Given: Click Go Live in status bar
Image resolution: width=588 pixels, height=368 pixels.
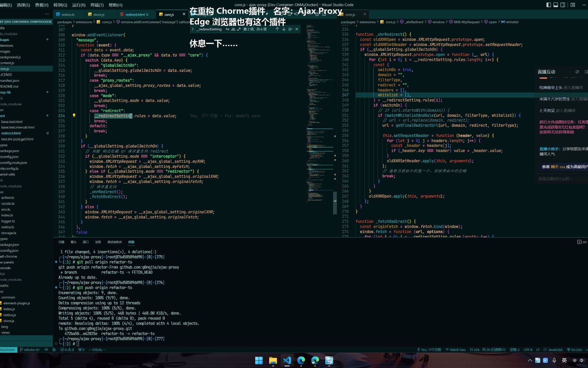Looking at the screenshot, I should click(x=574, y=350).
